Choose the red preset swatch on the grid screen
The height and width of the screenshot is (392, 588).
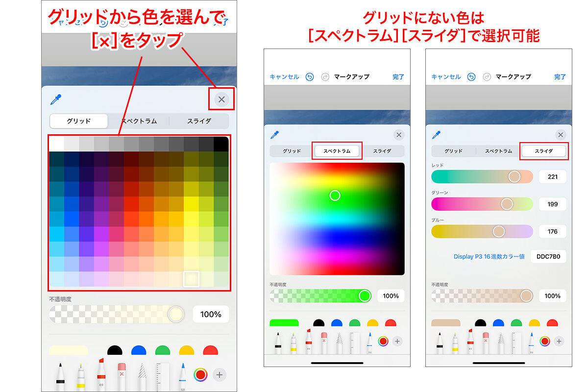click(210, 350)
